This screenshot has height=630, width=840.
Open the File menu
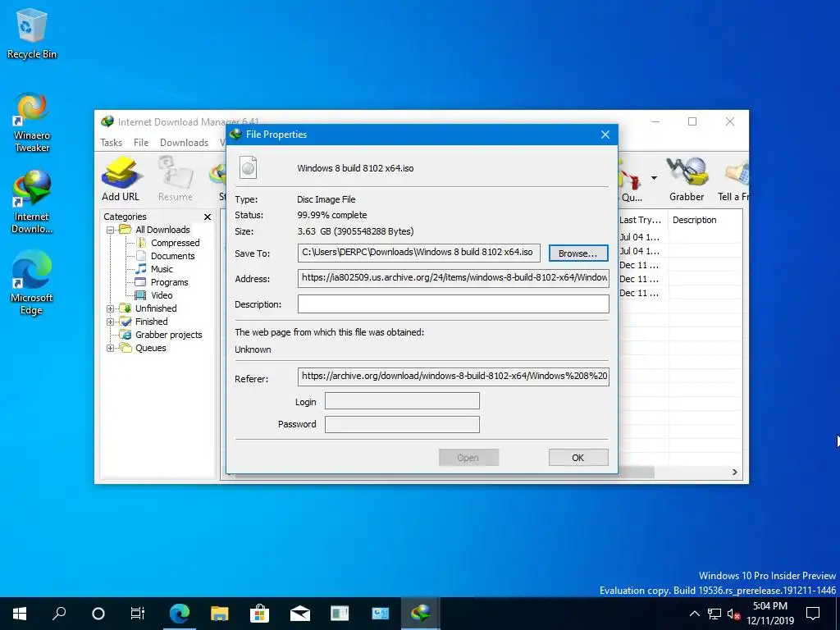click(x=141, y=143)
